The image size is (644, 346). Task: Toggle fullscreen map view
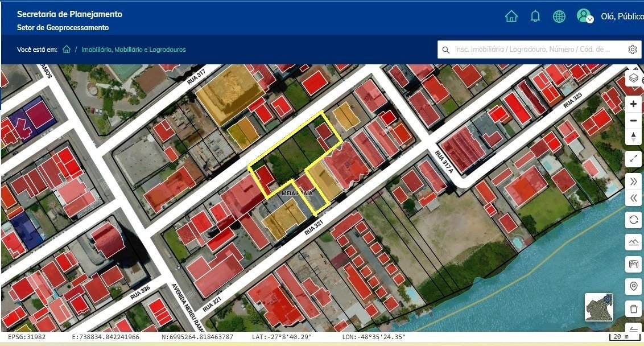coord(633,159)
